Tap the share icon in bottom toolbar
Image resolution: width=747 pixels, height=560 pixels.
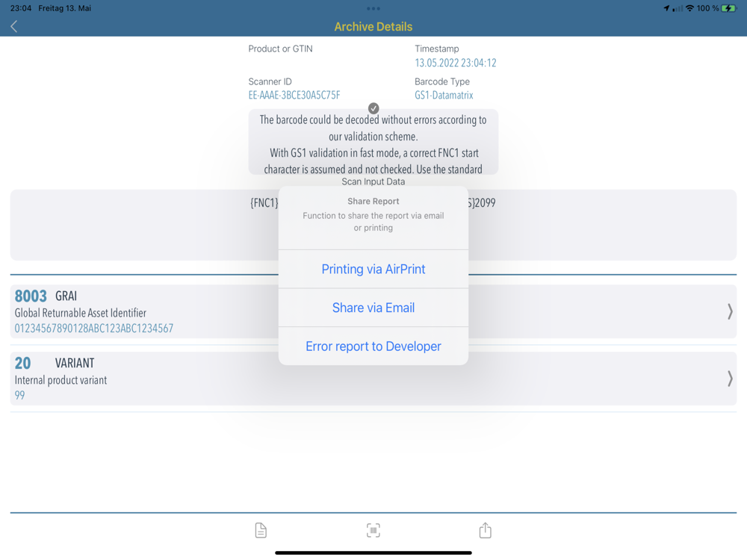coord(485,530)
